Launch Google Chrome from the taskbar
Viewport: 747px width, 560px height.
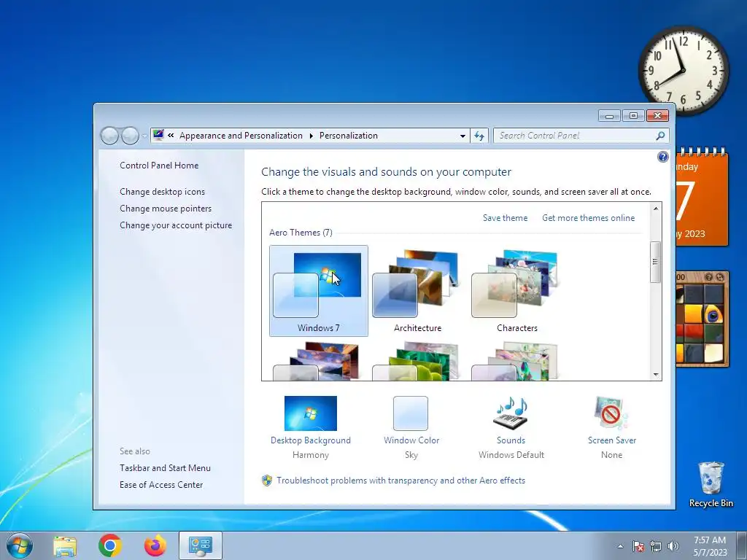(110, 545)
